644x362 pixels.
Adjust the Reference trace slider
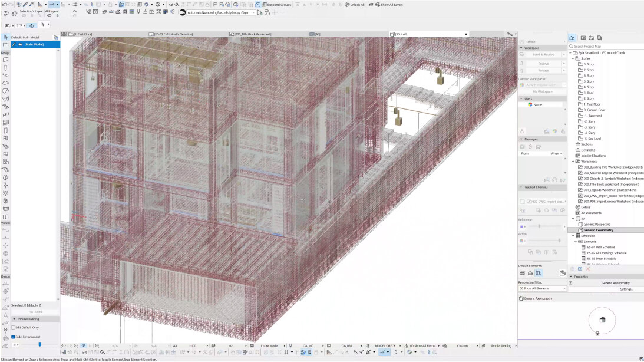[x=539, y=226]
